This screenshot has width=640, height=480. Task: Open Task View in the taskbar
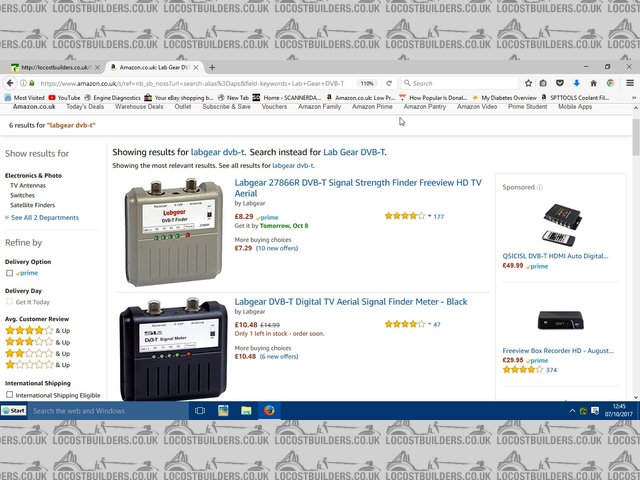(x=200, y=411)
